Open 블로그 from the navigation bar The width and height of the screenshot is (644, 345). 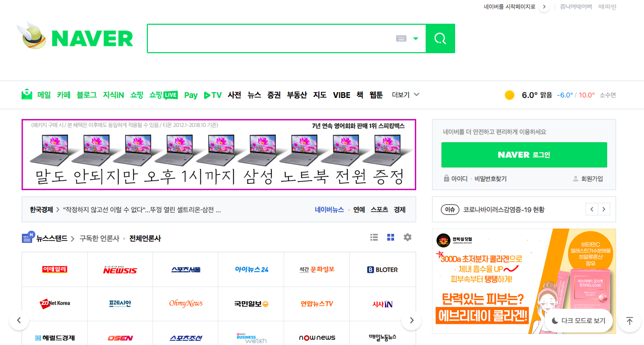click(x=87, y=95)
